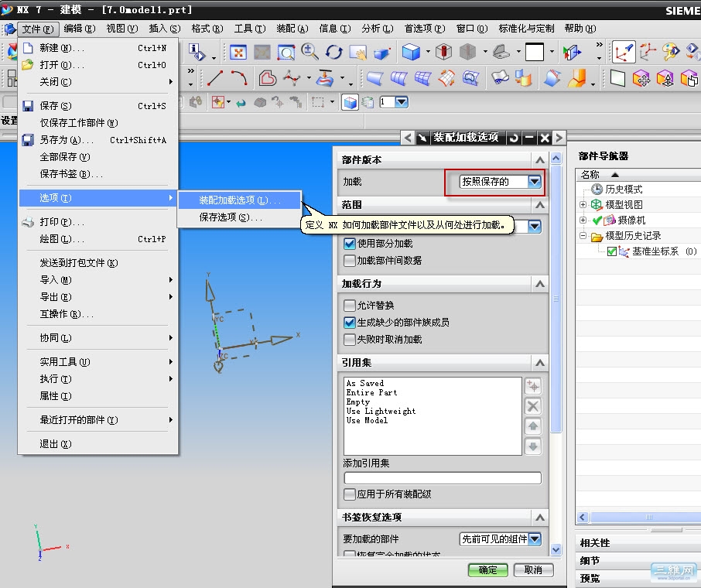
Task: Expand the 模型视图 tree node
Action: pyautogui.click(x=583, y=205)
